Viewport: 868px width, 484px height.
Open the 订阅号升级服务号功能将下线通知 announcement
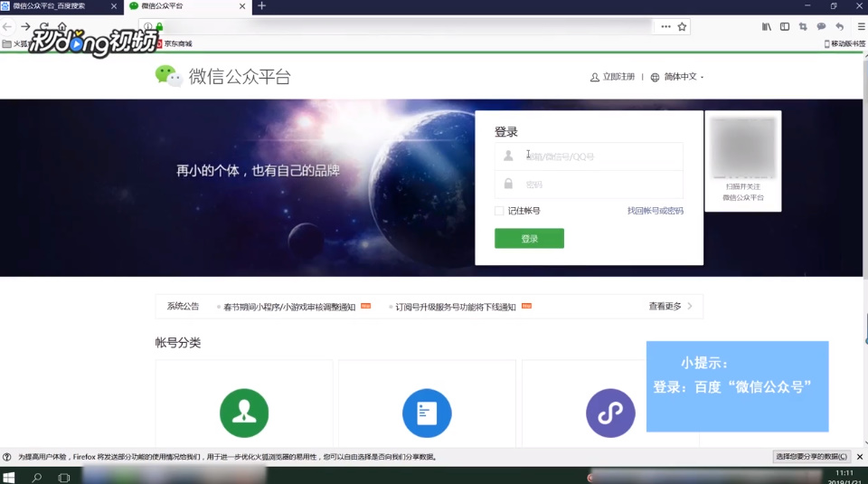point(455,307)
